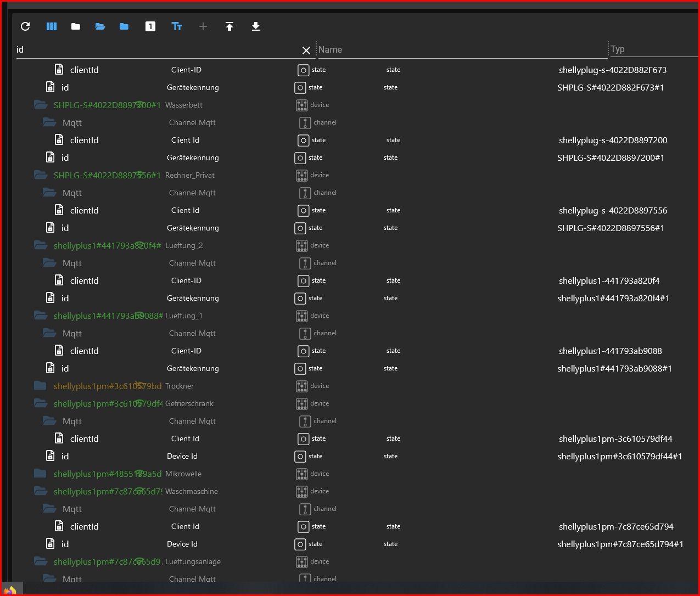
Task: Click the device type icon in the Wasserbett row
Action: click(x=302, y=105)
